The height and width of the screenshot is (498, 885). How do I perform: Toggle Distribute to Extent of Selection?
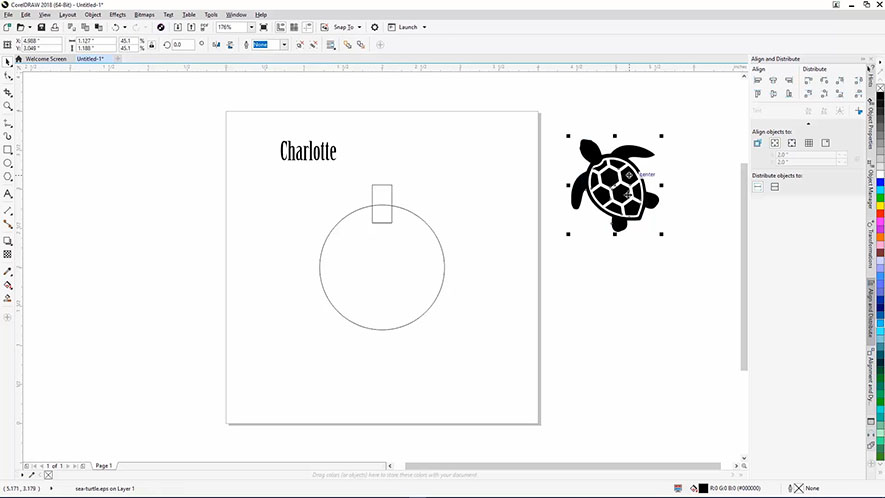point(758,187)
